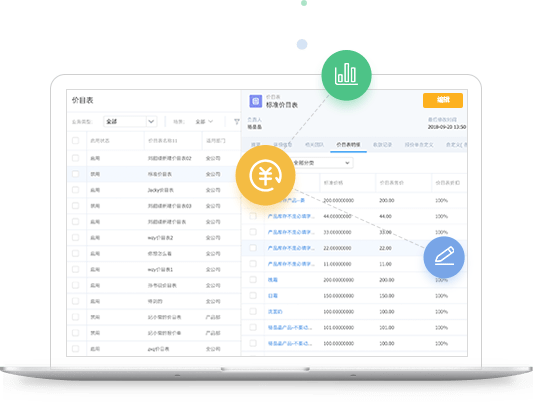This screenshot has height=402, width=533.
Task: Open the product link in the 11.00 row
Action: tap(291, 264)
